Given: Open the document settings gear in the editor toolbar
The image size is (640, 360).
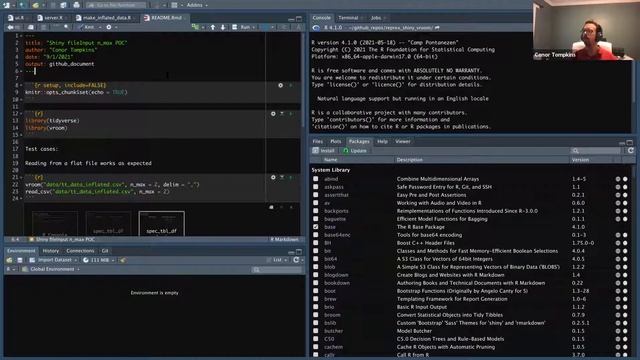Looking at the screenshot, I should 109,27.
